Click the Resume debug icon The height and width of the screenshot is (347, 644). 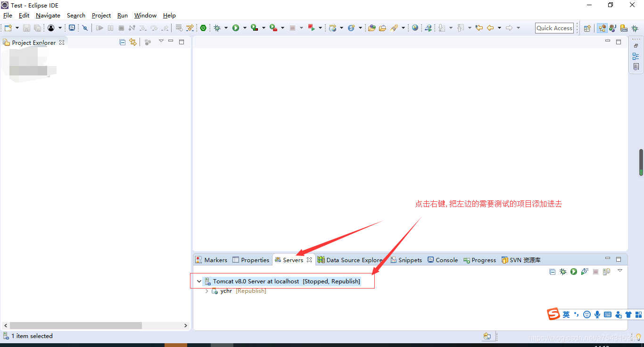click(x=99, y=28)
